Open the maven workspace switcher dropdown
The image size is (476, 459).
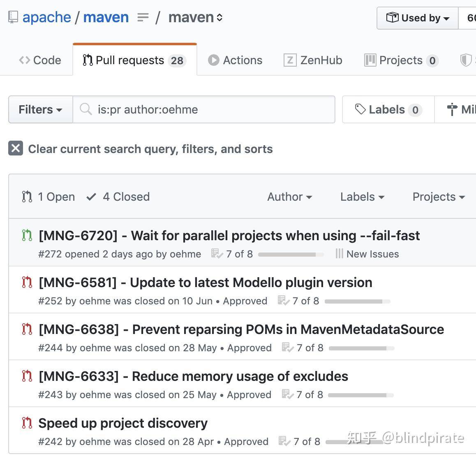(196, 17)
